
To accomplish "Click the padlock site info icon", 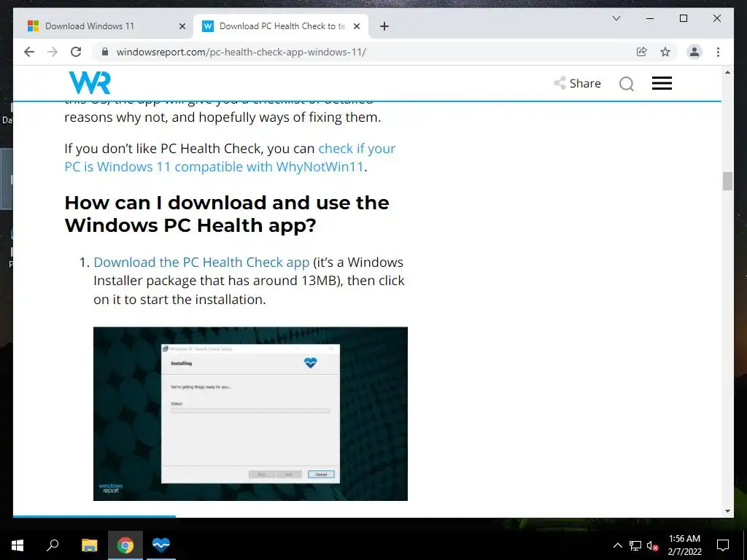I will (105, 52).
